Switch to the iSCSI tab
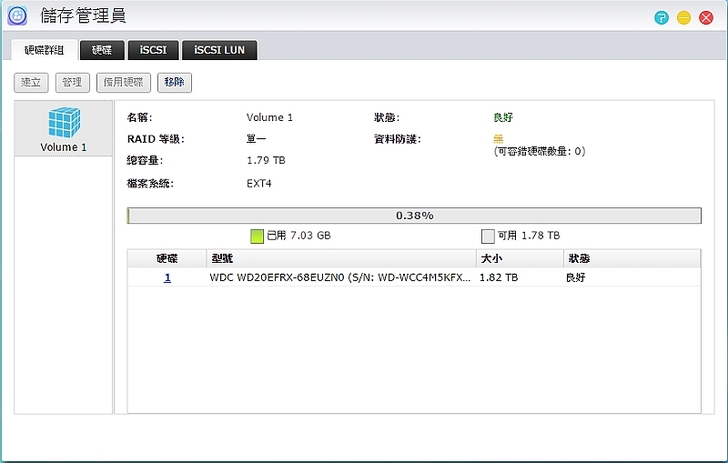 click(x=152, y=50)
